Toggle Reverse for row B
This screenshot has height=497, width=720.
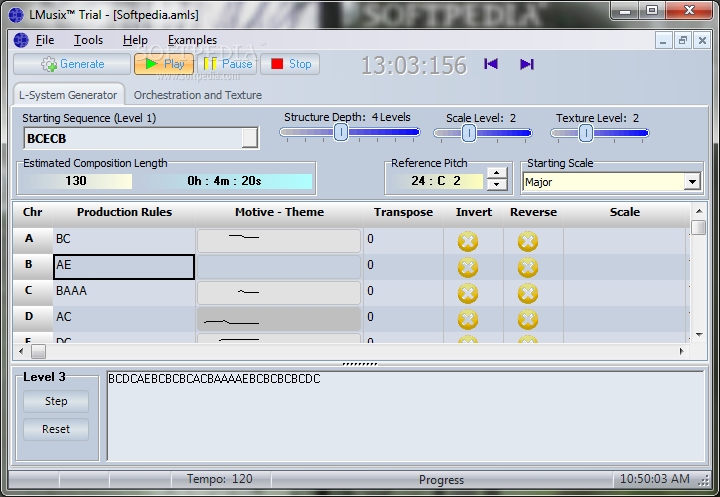528,267
